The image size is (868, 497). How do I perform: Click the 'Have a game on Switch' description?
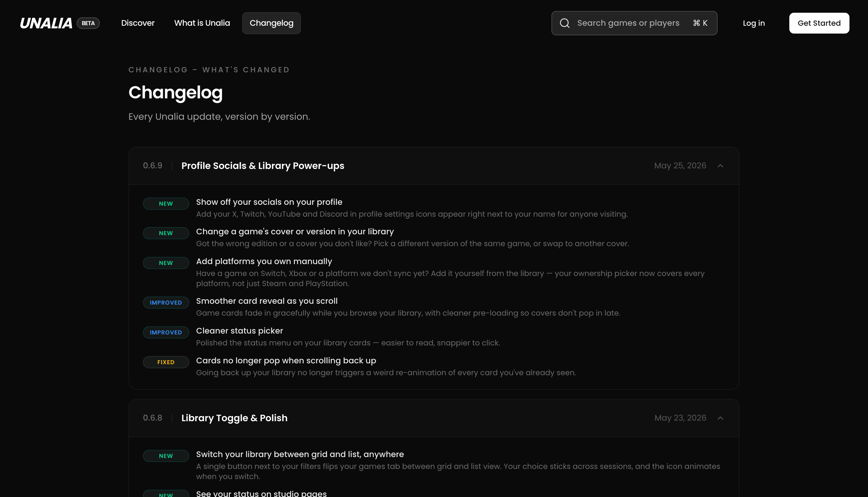[450, 279]
